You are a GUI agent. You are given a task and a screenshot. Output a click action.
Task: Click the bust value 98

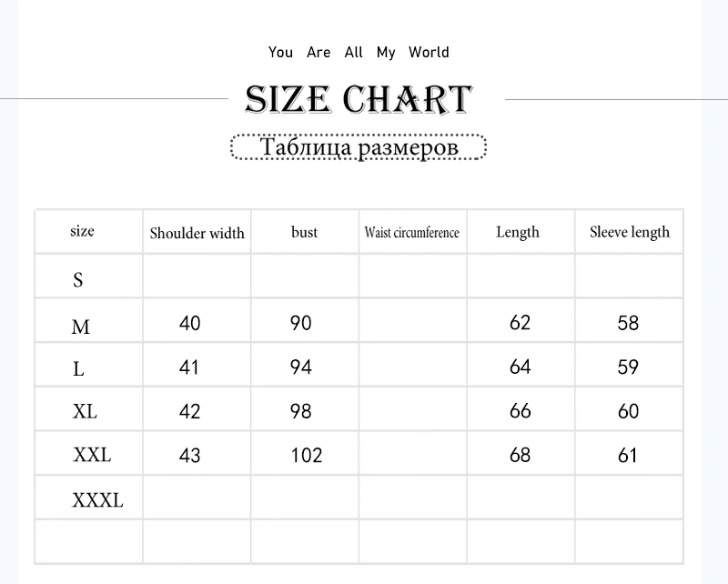[x=301, y=411]
